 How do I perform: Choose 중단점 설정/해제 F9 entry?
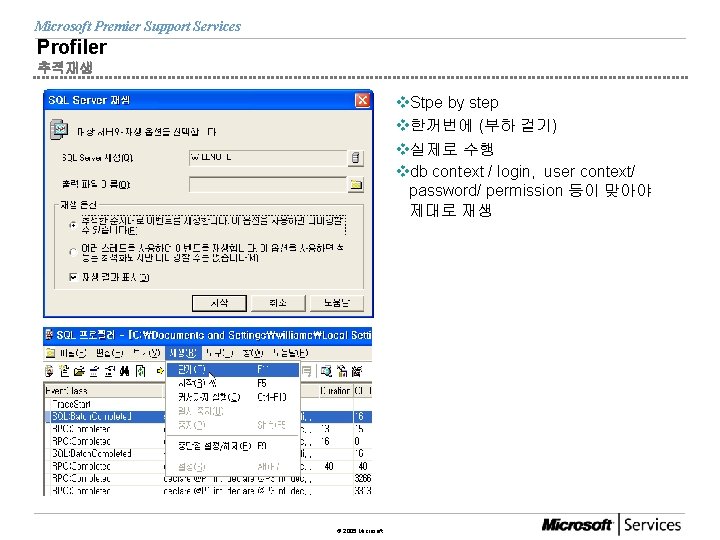coord(232,446)
